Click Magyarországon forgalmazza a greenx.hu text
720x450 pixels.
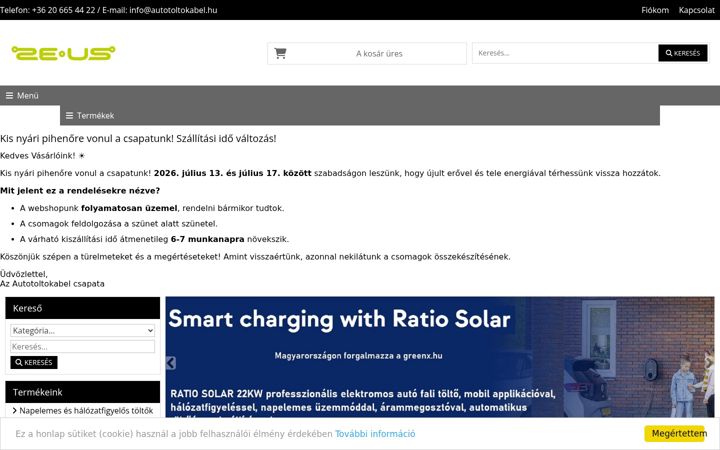(359, 356)
